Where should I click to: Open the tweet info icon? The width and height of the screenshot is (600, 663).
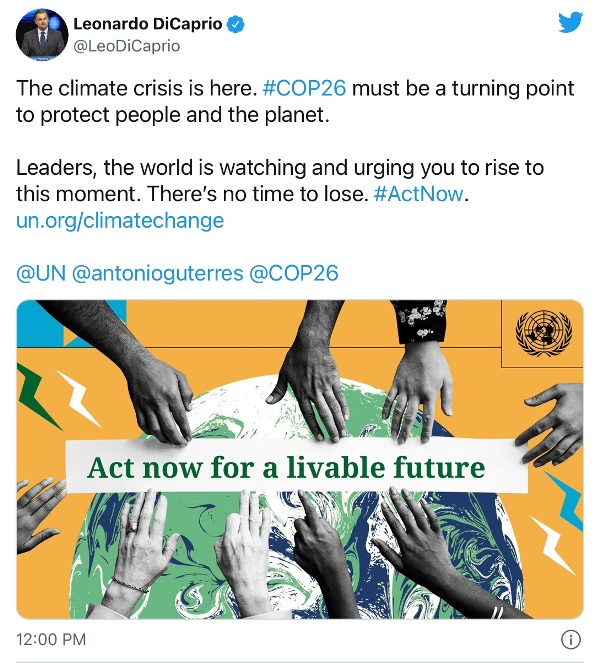click(x=571, y=639)
